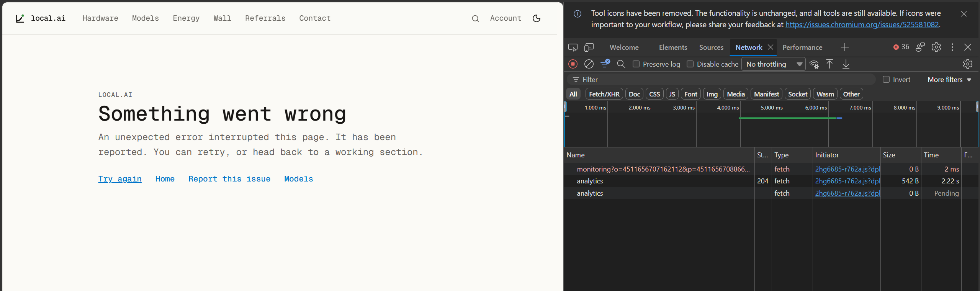This screenshot has width=980, height=291.
Task: Open network search magnifier
Action: 621,64
